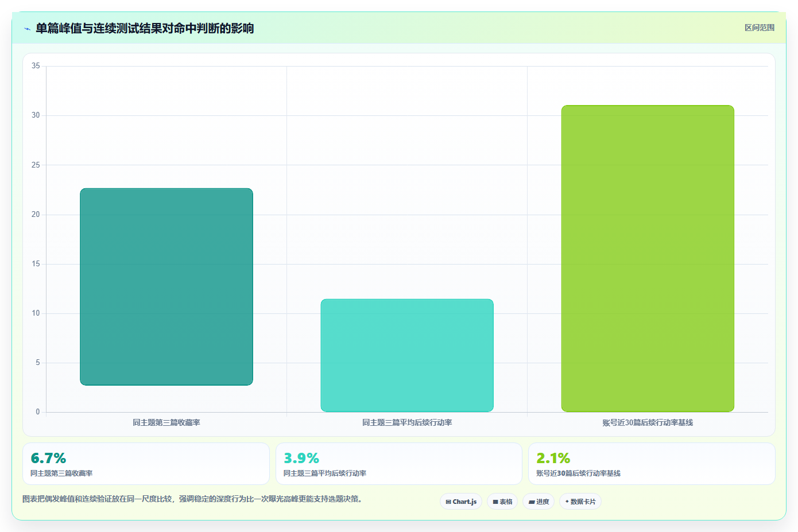Select the 表格 chip
This screenshot has height=532, width=798.
click(502, 502)
